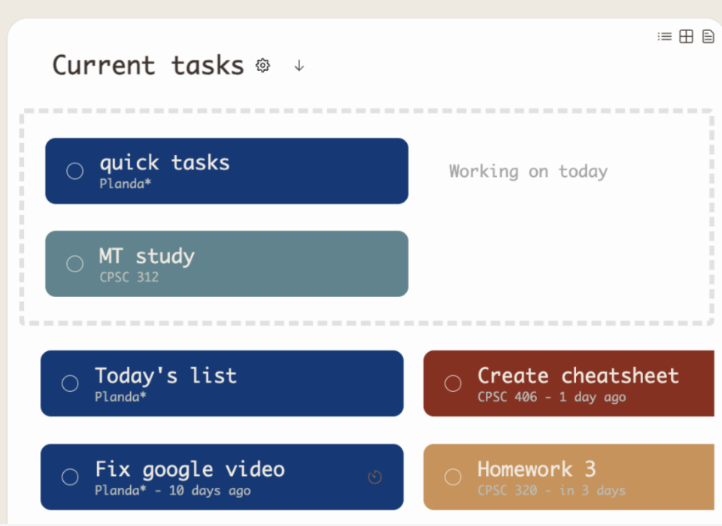This screenshot has height=526, width=722.
Task: Check off Today's list task
Action: coord(70,383)
